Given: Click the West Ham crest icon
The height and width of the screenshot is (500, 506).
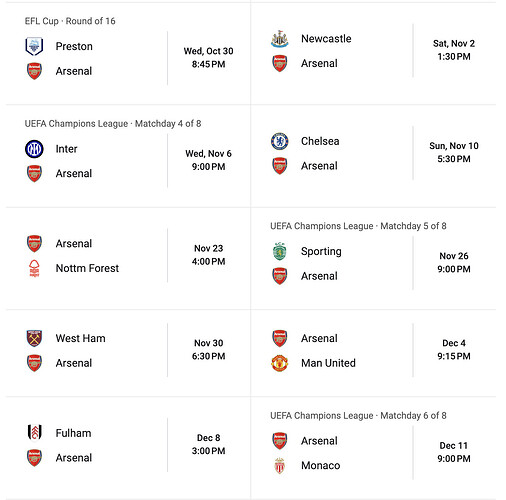Looking at the screenshot, I should (x=34, y=338).
